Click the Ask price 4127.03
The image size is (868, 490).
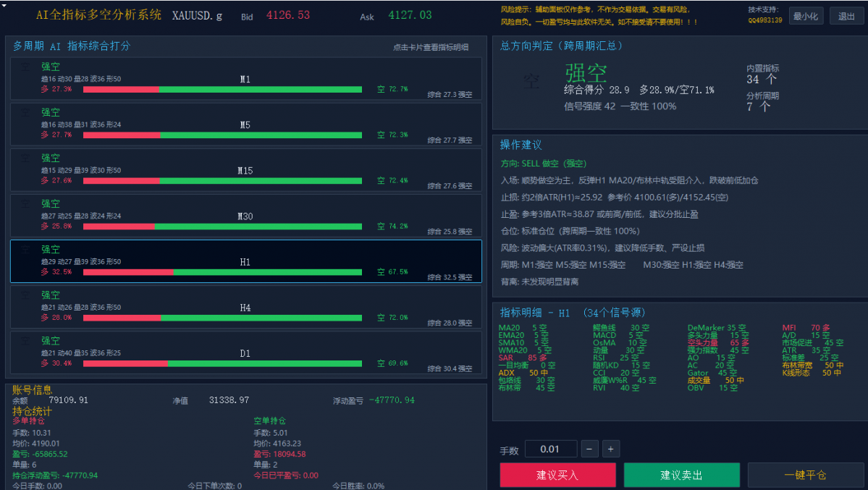[x=410, y=15]
